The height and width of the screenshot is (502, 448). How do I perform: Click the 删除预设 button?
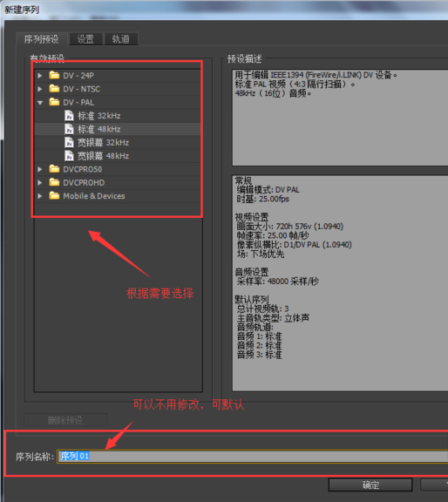65,420
